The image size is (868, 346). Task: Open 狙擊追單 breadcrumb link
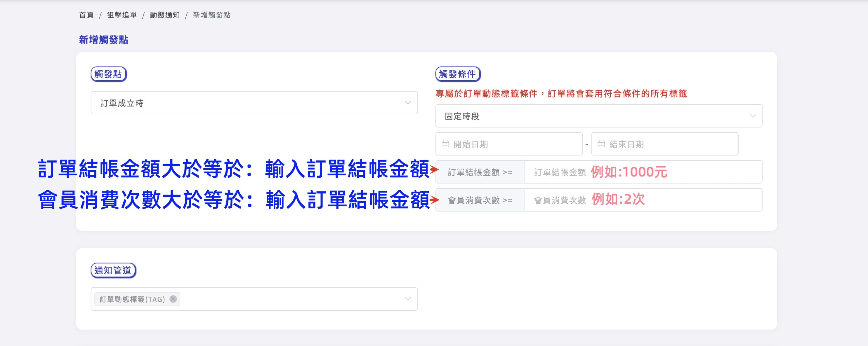(x=122, y=15)
